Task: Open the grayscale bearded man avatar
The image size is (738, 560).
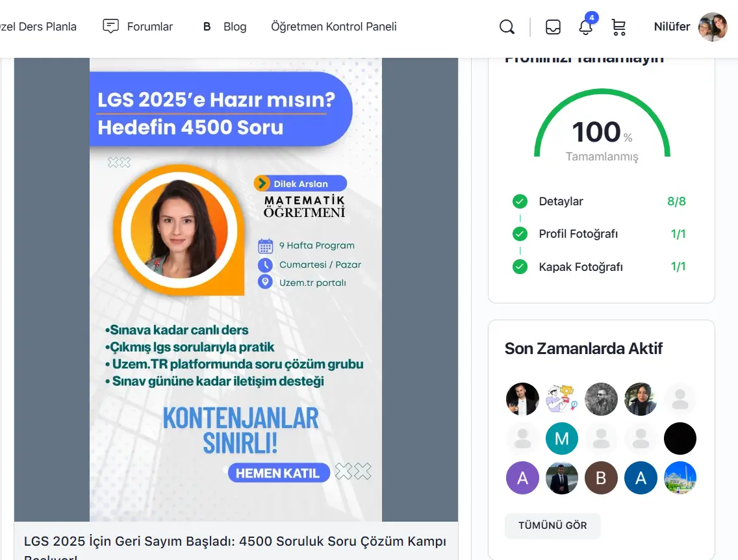Action: 601,399
